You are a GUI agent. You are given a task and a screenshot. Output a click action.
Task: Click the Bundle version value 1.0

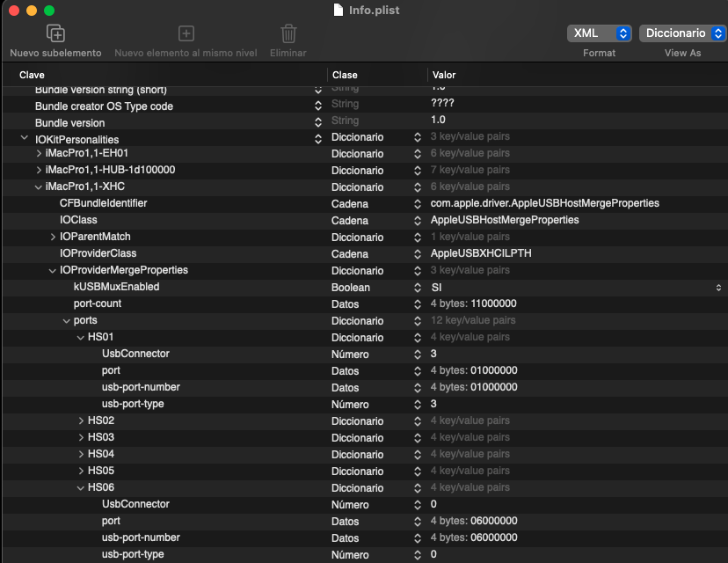coord(438,120)
